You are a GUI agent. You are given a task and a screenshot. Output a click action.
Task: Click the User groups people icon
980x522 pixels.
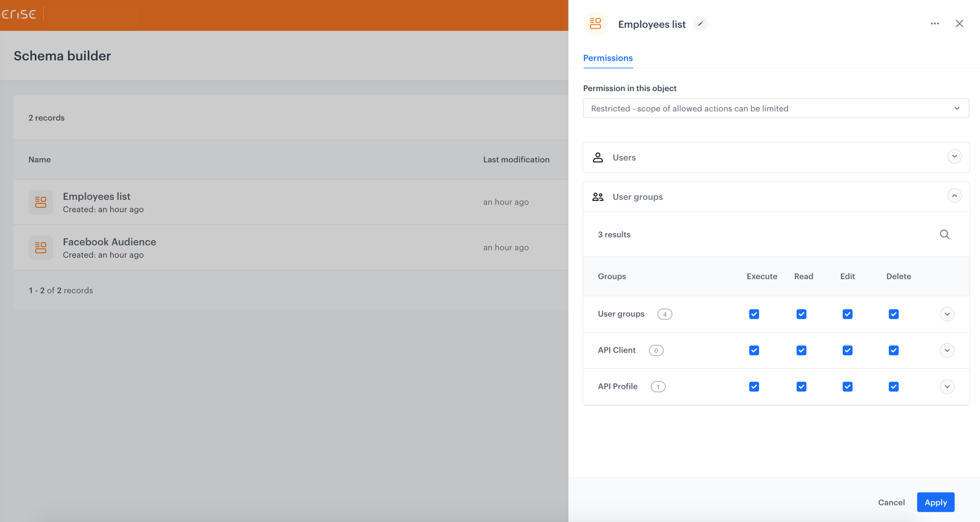(x=597, y=197)
